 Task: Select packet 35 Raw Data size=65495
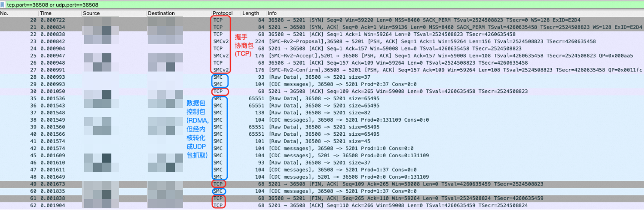322,98
